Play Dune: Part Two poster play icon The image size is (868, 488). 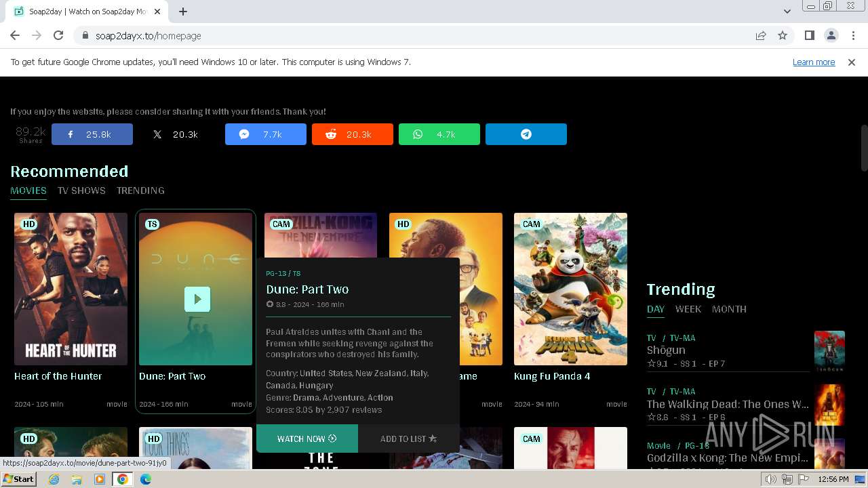coord(197,299)
